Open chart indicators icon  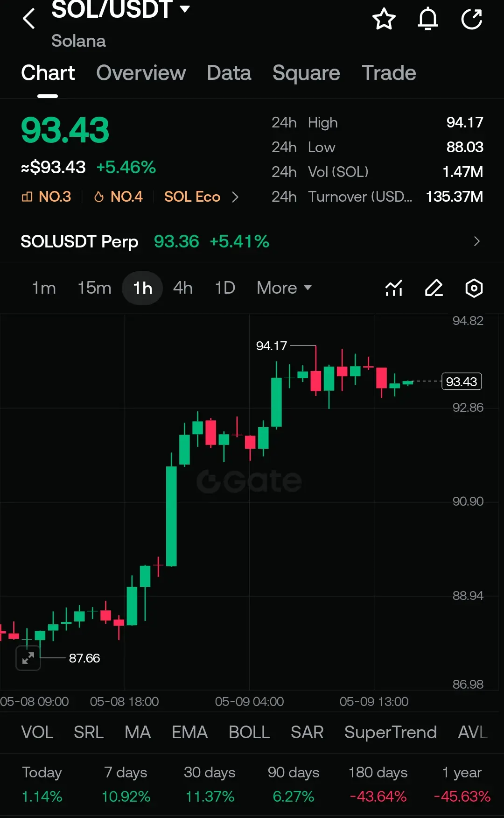click(x=394, y=288)
